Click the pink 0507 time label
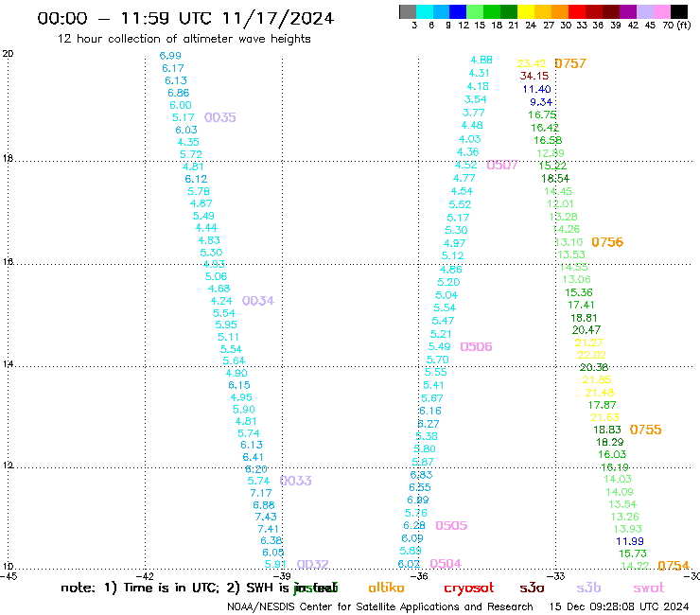700x615 pixels. tap(502, 166)
